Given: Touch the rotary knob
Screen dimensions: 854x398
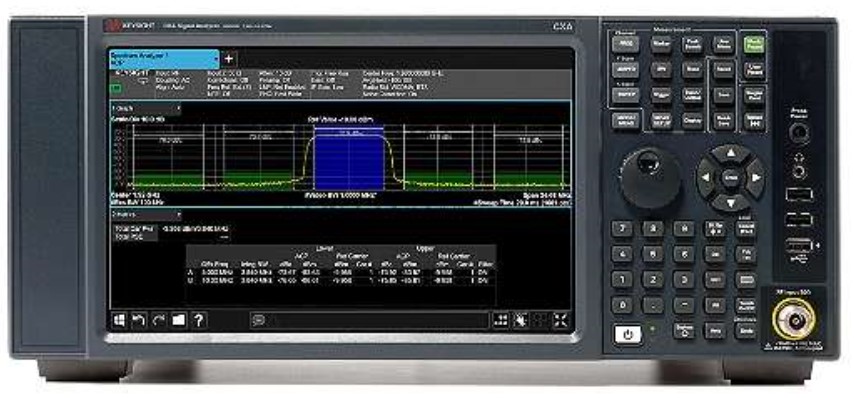Looking at the screenshot, I should coord(650,177).
